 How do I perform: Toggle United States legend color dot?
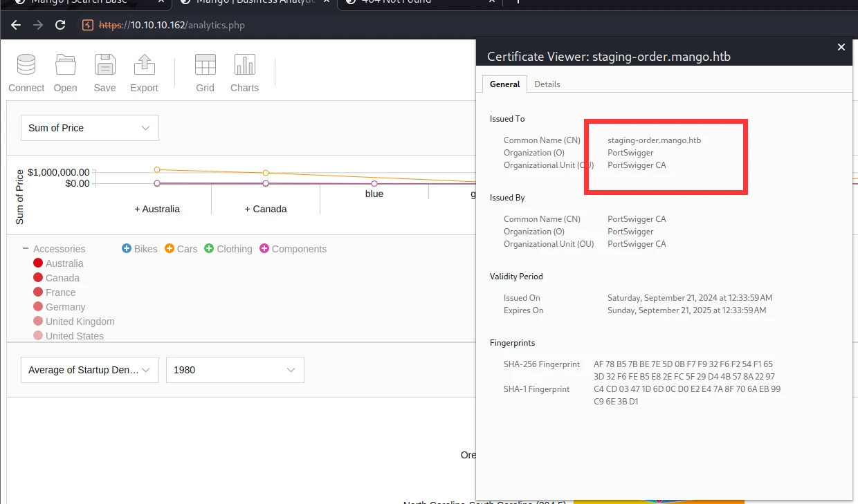pos(38,336)
